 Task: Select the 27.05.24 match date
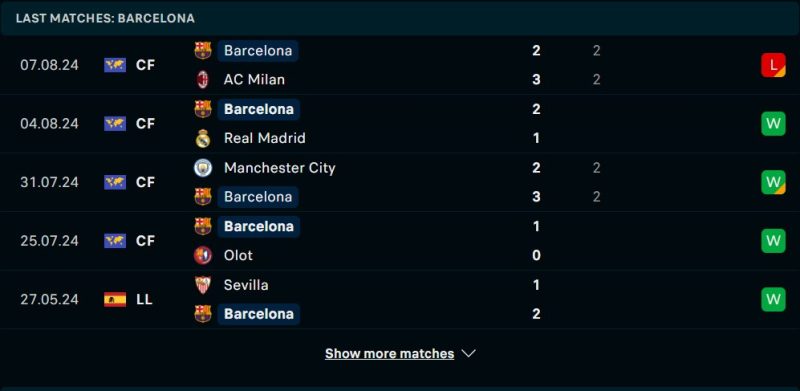pyautogui.click(x=49, y=300)
